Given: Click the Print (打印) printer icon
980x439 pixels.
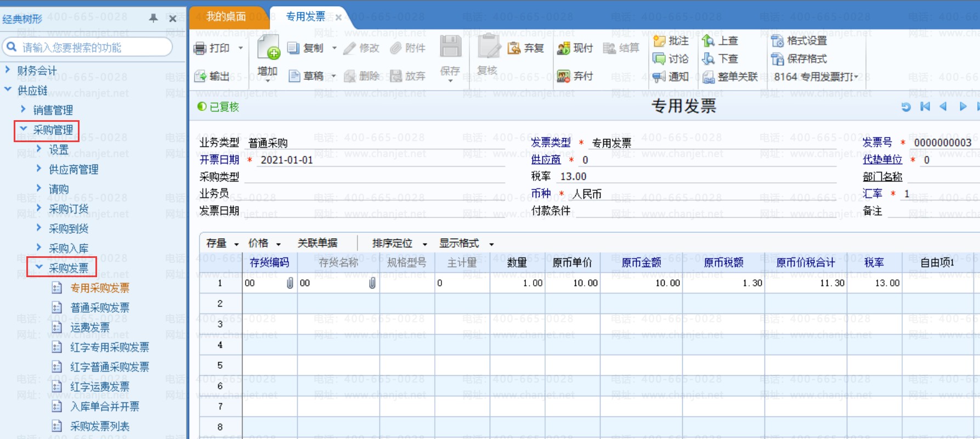Looking at the screenshot, I should click(x=200, y=49).
